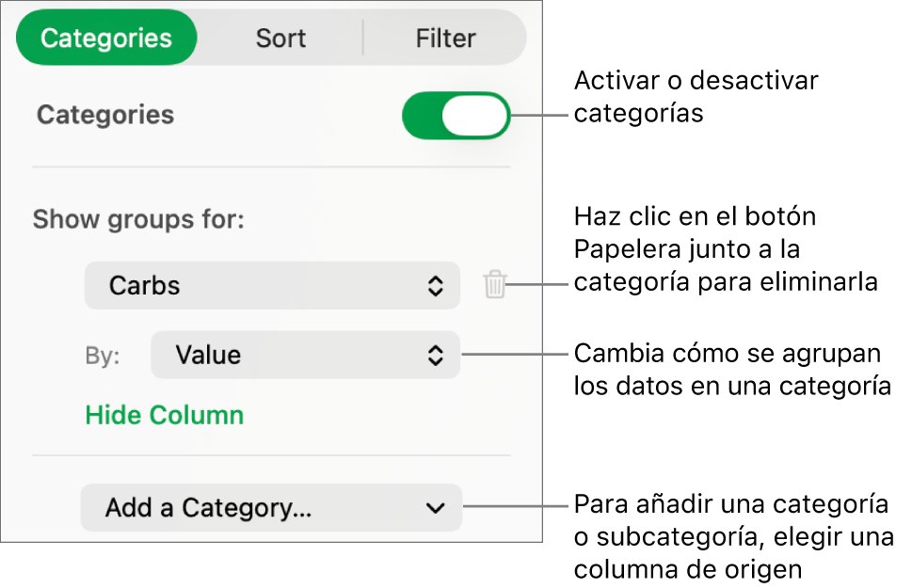Image resolution: width=912 pixels, height=588 pixels.
Task: Open the By: Value grouping dropdown
Action: [x=305, y=355]
